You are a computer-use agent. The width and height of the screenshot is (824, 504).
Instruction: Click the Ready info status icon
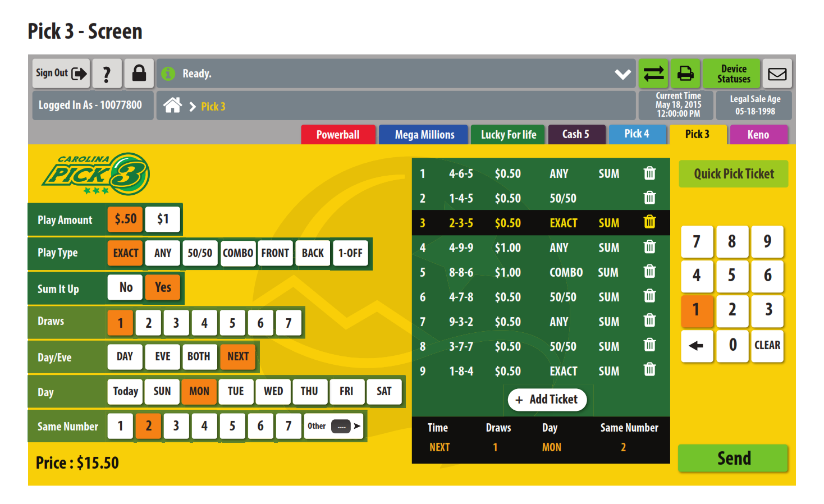tap(168, 74)
